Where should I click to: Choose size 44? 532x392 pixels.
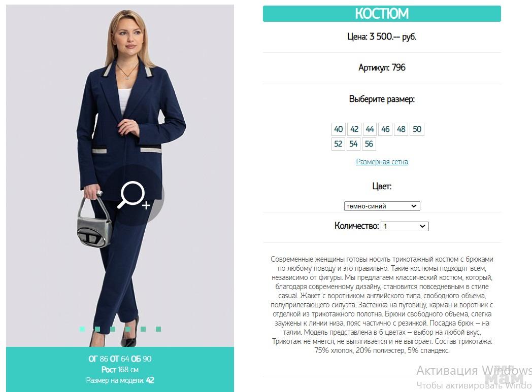(370, 129)
